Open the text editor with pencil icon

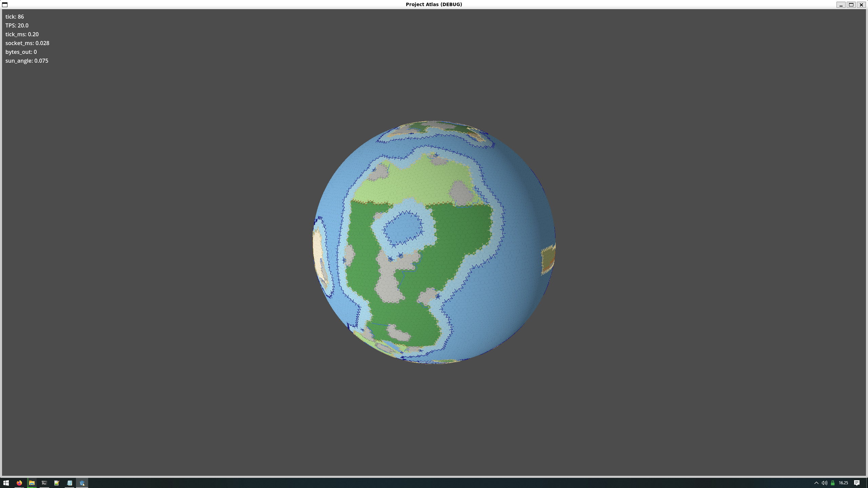(57, 483)
